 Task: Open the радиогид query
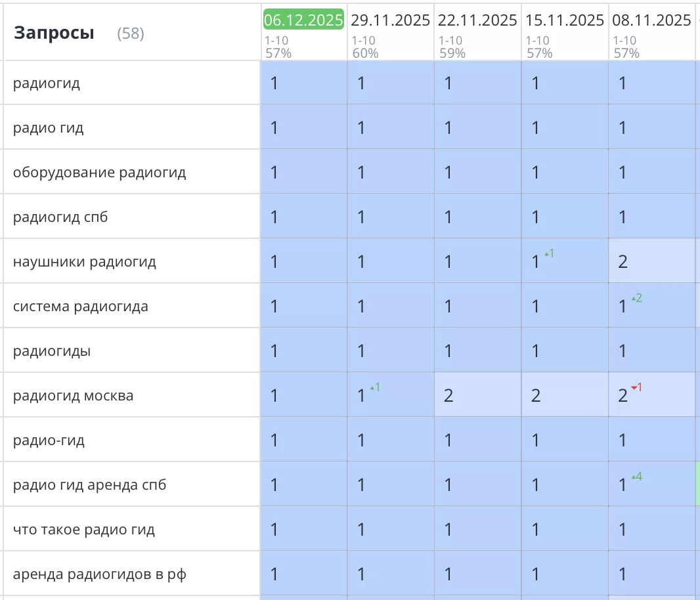pos(47,83)
